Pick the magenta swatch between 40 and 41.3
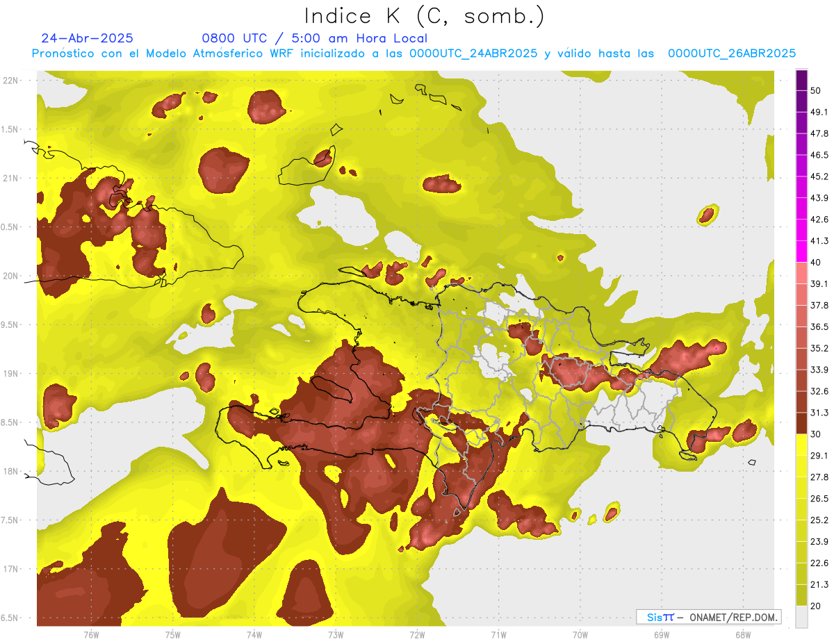 tap(801, 251)
